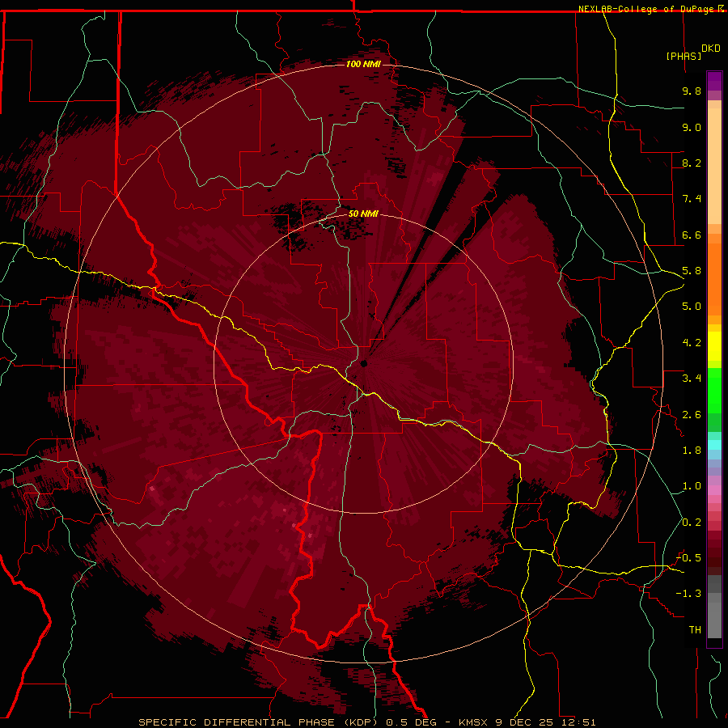Click the 9.0 value on color scale

(692, 127)
